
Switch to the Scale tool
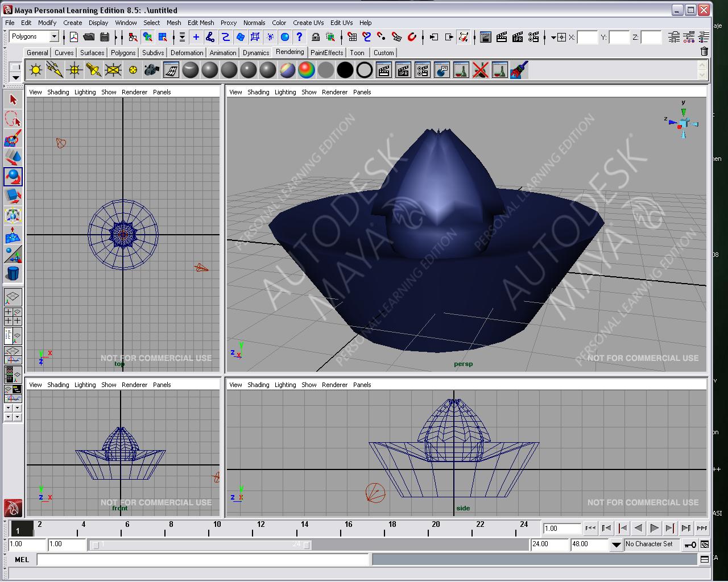coord(13,197)
